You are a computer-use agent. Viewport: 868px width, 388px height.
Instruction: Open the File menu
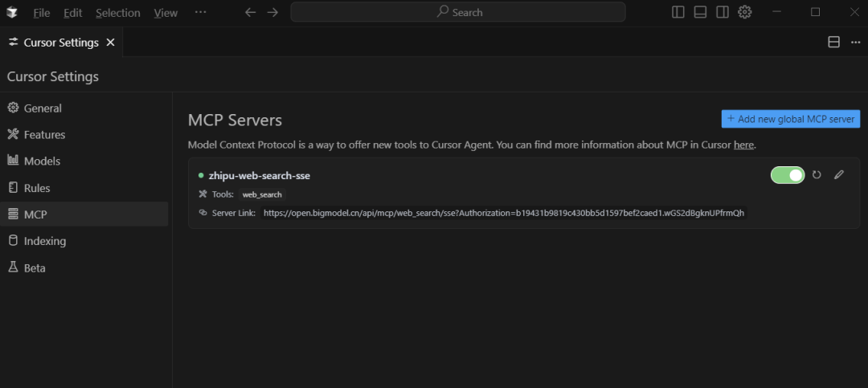[42, 13]
